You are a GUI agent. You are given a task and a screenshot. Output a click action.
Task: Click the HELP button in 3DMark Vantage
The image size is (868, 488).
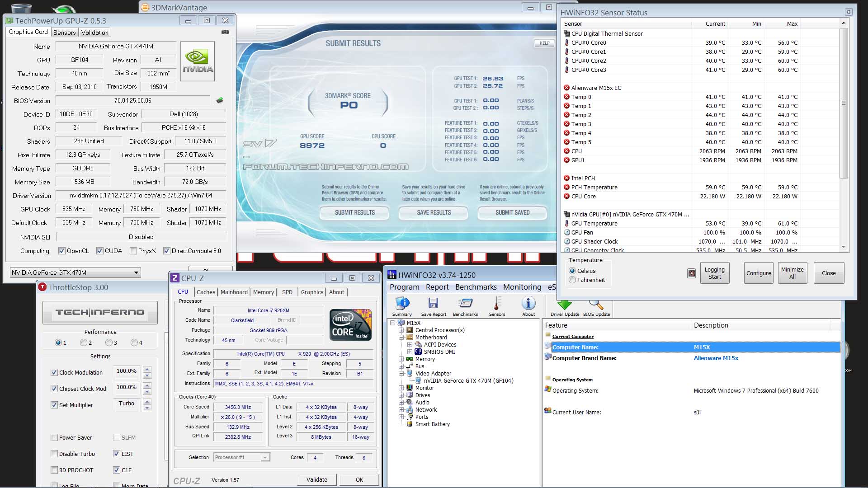click(544, 43)
